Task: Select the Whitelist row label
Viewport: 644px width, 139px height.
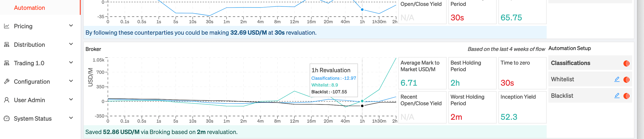Action: coord(562,79)
